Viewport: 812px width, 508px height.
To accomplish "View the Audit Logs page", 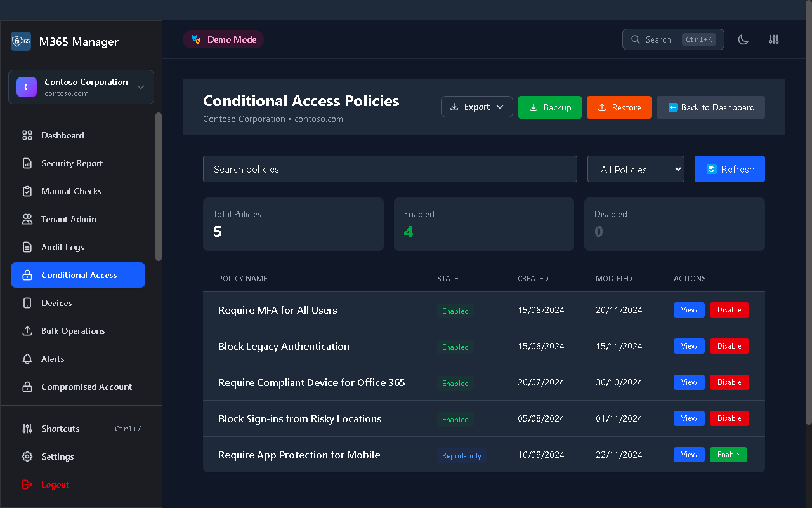I will (x=62, y=247).
